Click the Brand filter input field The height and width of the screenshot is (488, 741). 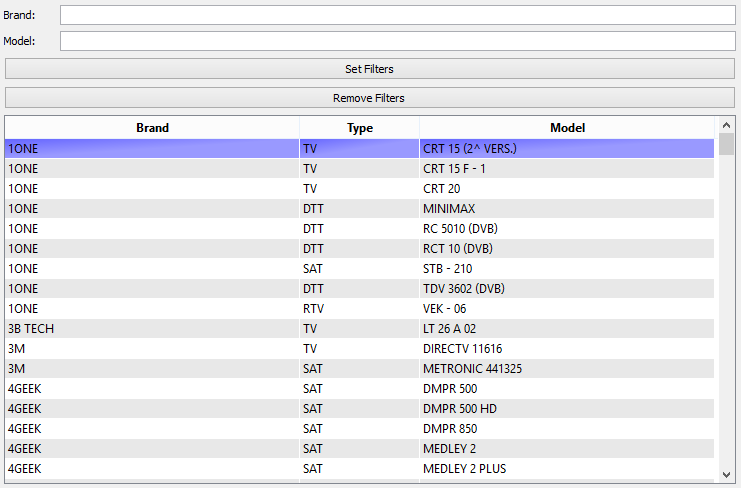point(397,15)
